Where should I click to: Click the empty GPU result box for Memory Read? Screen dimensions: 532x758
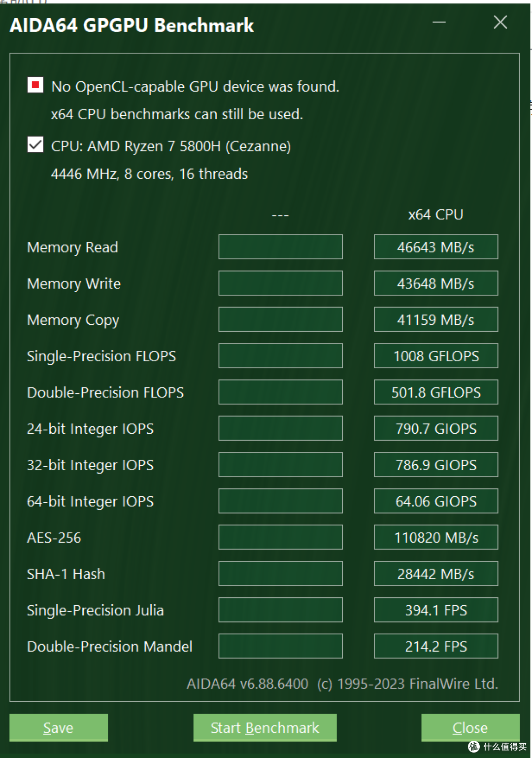[x=281, y=247]
